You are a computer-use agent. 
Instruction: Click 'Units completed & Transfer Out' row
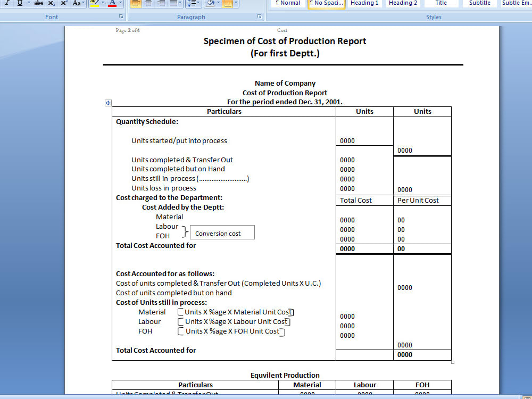tap(182, 160)
